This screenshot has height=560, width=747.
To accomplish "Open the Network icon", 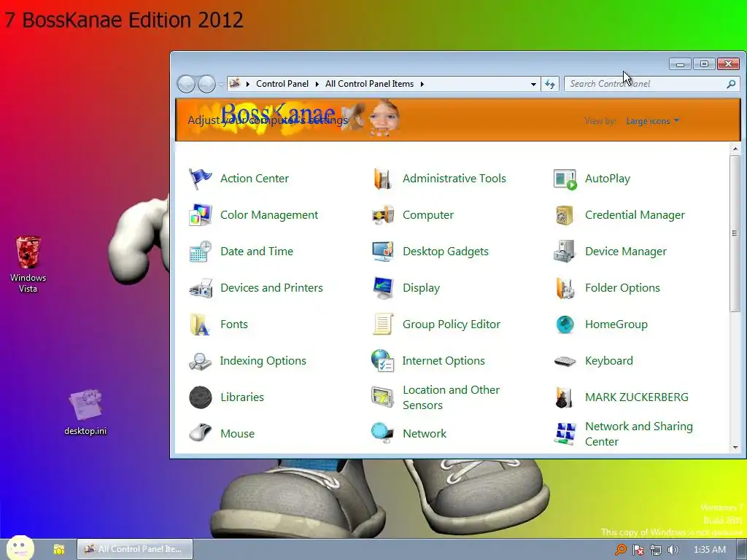I will point(382,433).
